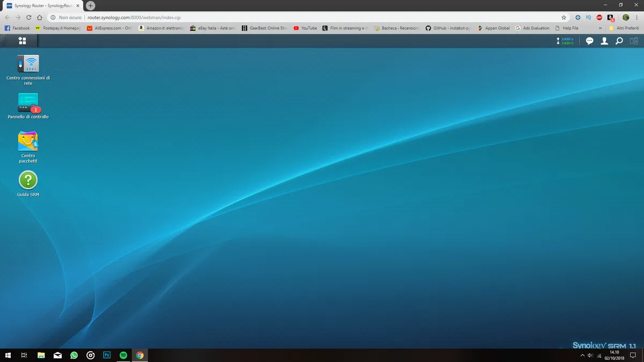This screenshot has width=644, height=362.
Task: Show hidden system tray icons
Action: click(582, 355)
